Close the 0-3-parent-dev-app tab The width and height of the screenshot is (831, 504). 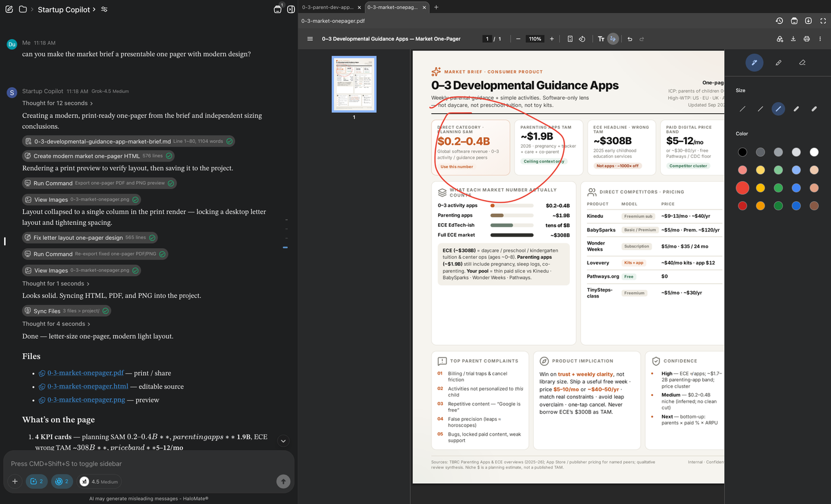point(358,7)
